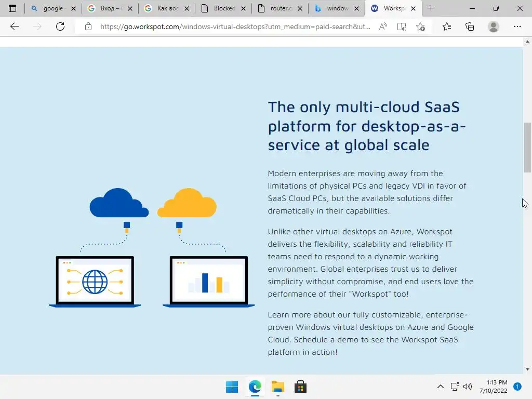Open the user profile avatar

(494, 26)
